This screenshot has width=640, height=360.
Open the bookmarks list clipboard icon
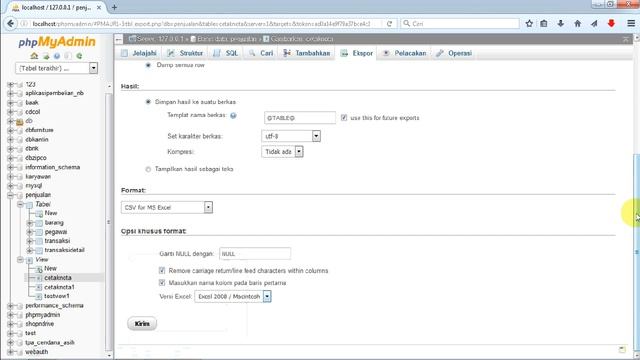coord(544,24)
